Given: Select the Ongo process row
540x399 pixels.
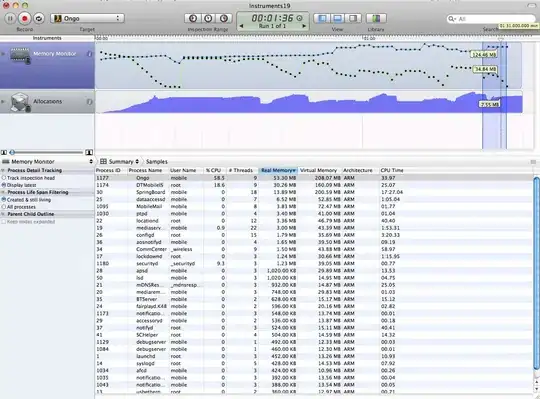Looking at the screenshot, I should (x=314, y=178).
